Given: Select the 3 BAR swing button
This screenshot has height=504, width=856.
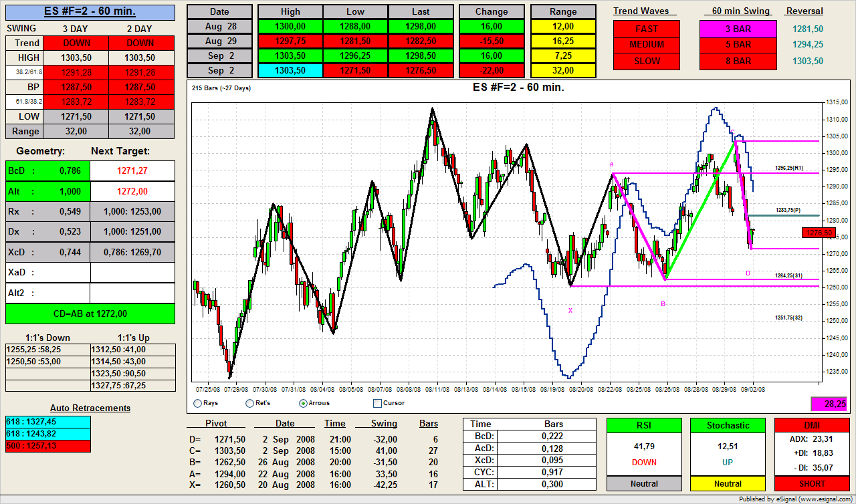Looking at the screenshot, I should [738, 29].
